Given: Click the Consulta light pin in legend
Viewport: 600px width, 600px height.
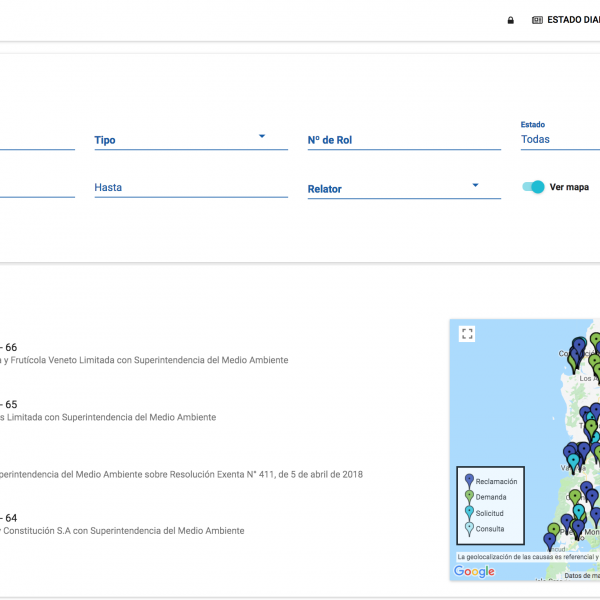Looking at the screenshot, I should [469, 529].
